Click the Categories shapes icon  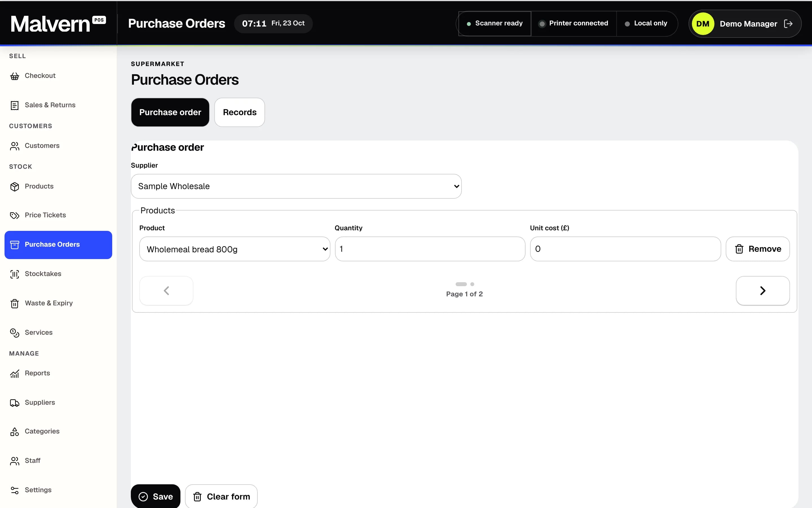coord(14,432)
